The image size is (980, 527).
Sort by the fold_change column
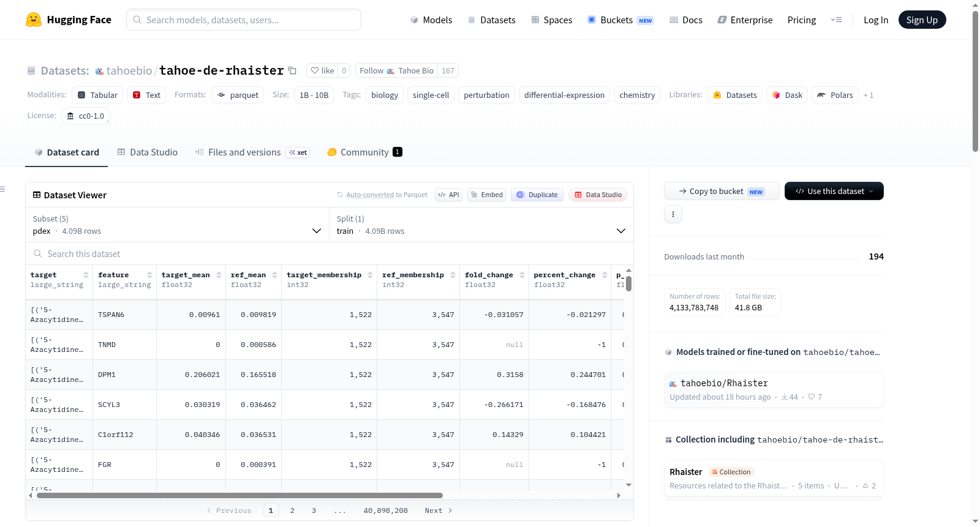click(x=522, y=275)
